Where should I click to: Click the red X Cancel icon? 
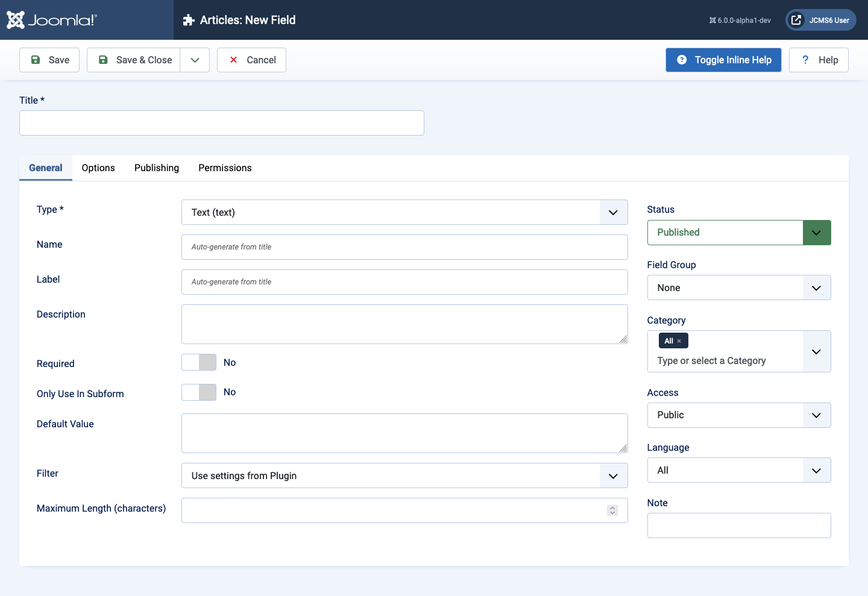[x=234, y=60]
